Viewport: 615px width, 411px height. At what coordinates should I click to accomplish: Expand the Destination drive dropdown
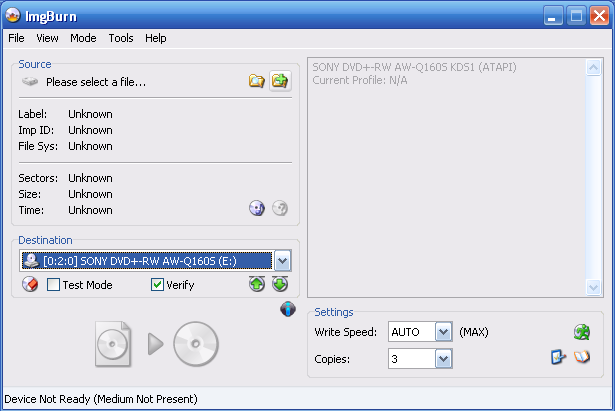pyautogui.click(x=282, y=261)
